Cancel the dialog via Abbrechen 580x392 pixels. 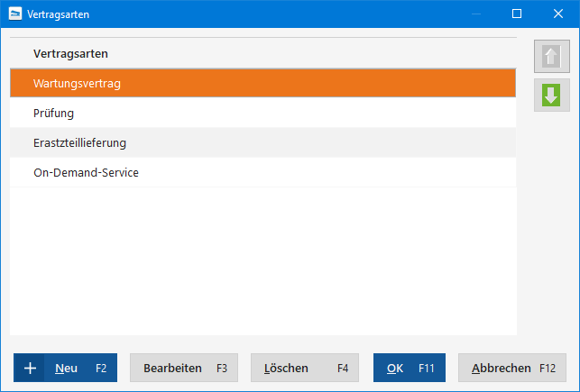(512, 368)
